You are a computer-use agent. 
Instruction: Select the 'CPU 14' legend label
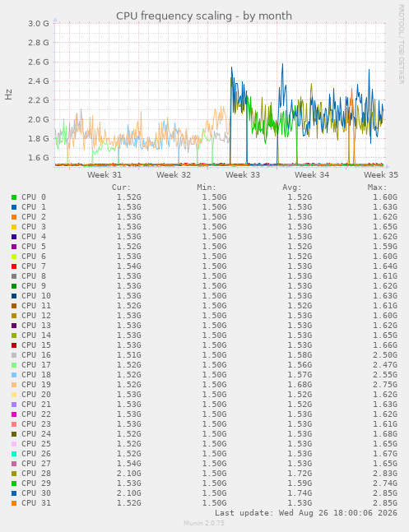coord(36,335)
